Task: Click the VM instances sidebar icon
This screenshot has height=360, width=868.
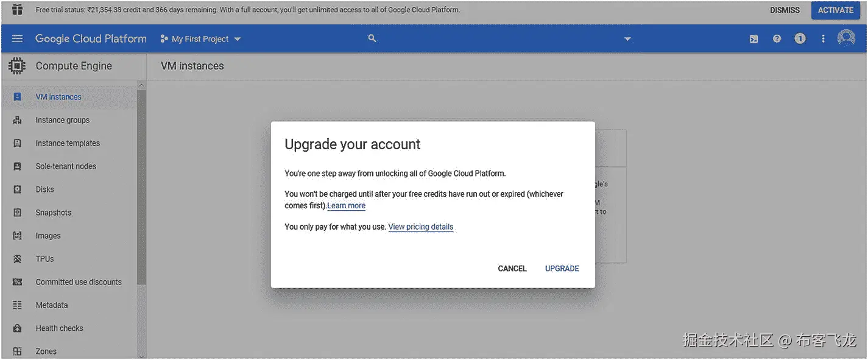Action: tap(17, 97)
